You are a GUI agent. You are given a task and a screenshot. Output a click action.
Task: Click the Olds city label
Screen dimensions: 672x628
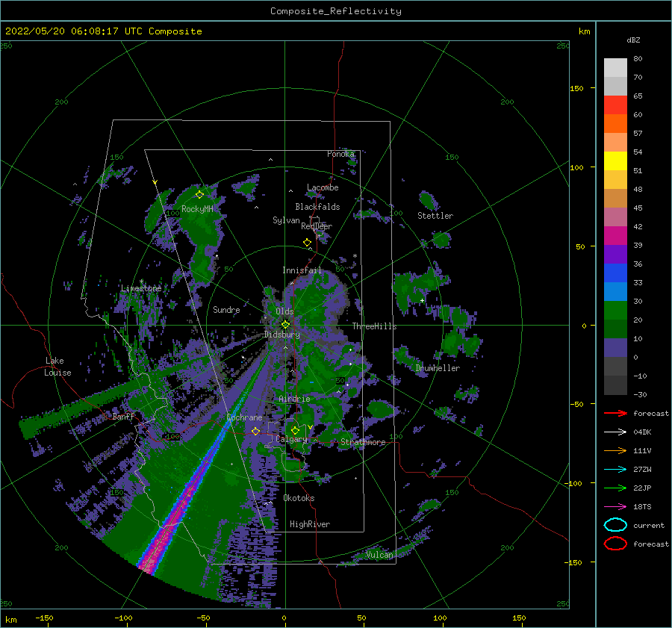pos(284,311)
